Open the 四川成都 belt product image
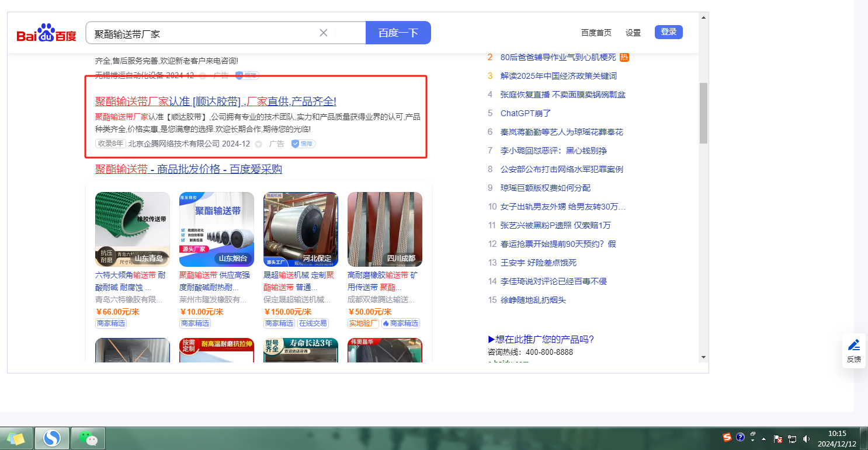Screen dimensions: 868x450 pyautogui.click(x=385, y=229)
